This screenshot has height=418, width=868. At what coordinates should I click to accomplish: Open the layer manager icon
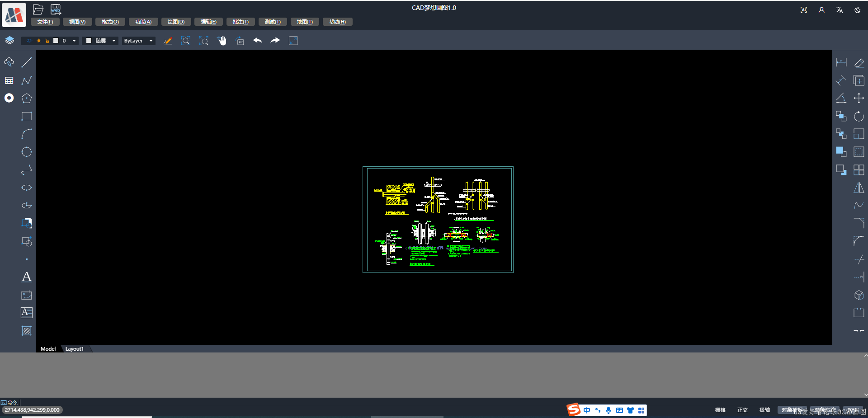[9, 41]
